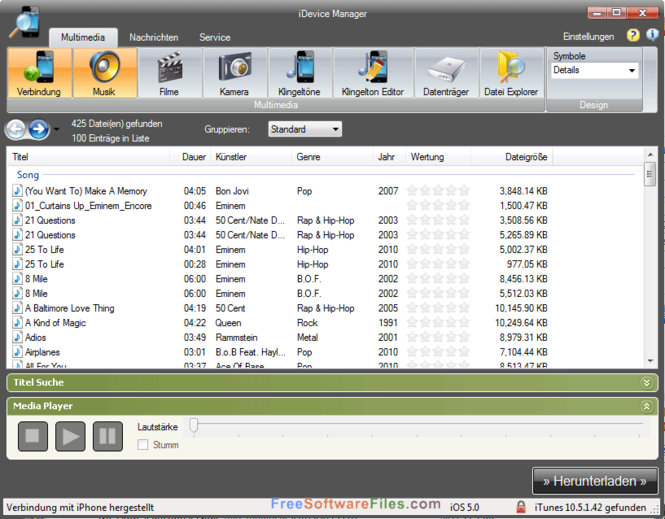665x519 pixels.
Task: Click the yellow help question mark icon
Action: coord(633,35)
